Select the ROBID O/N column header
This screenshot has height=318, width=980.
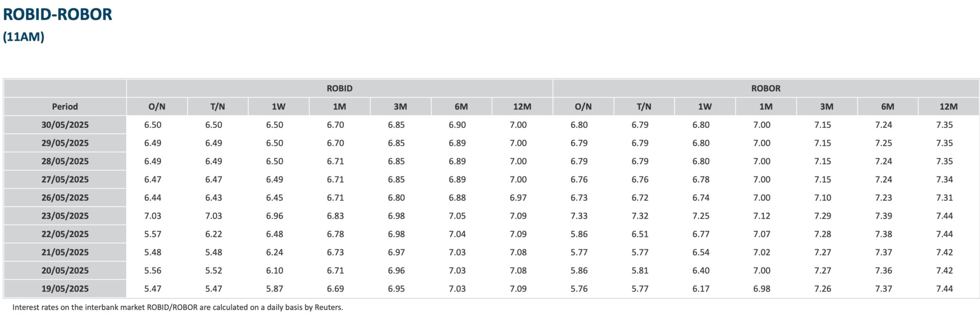pyautogui.click(x=157, y=107)
